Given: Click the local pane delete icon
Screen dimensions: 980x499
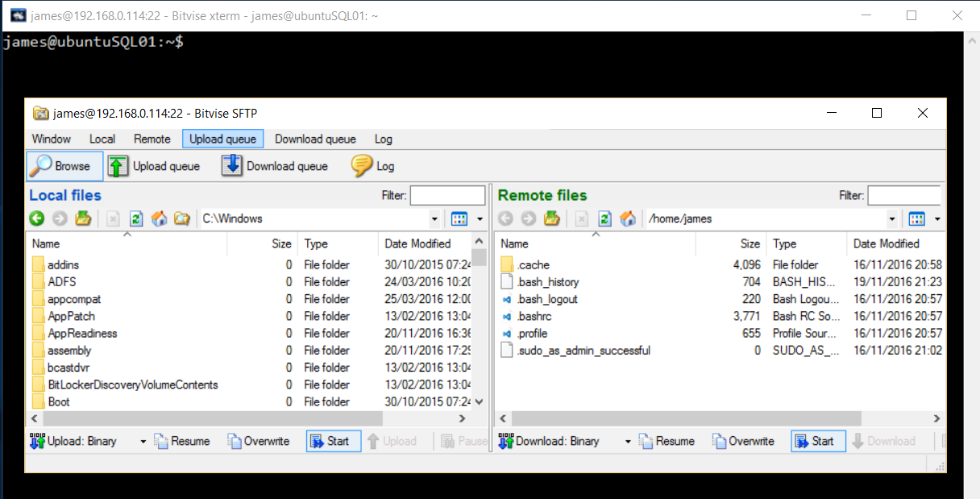Looking at the screenshot, I should click(114, 218).
